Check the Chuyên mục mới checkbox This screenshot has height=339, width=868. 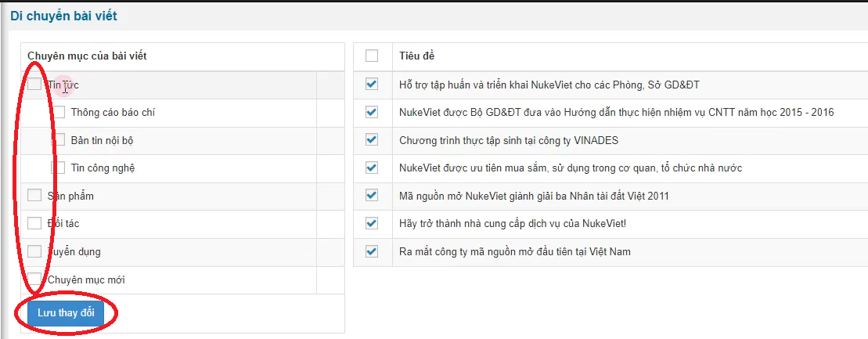click(x=34, y=279)
